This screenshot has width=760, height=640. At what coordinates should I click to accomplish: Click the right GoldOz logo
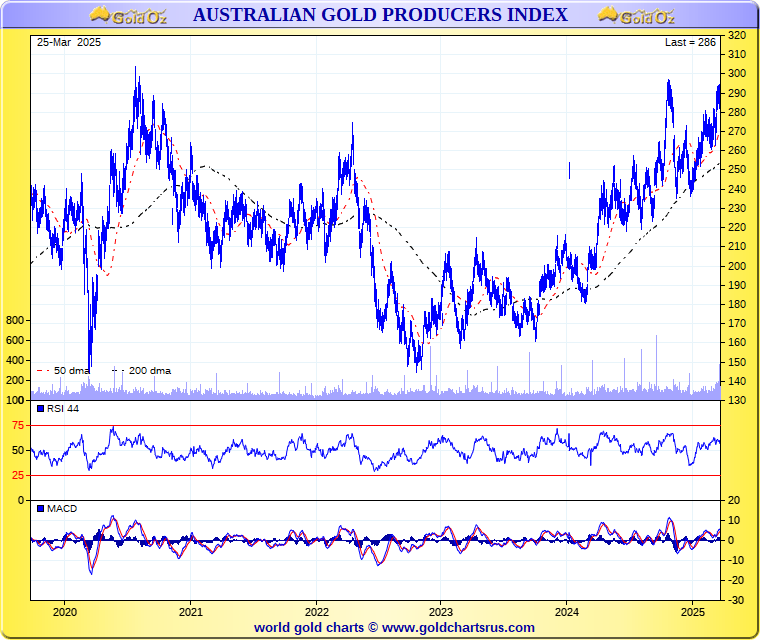point(636,16)
